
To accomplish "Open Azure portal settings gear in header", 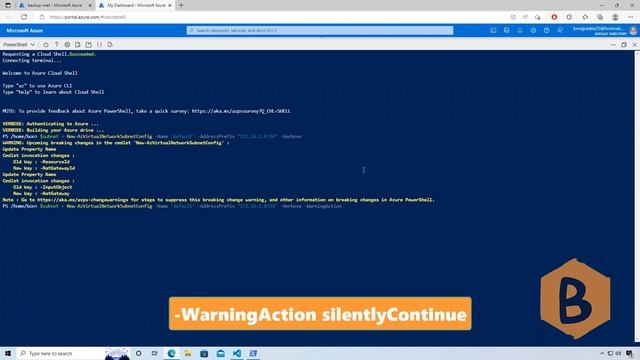I will pos(533,31).
